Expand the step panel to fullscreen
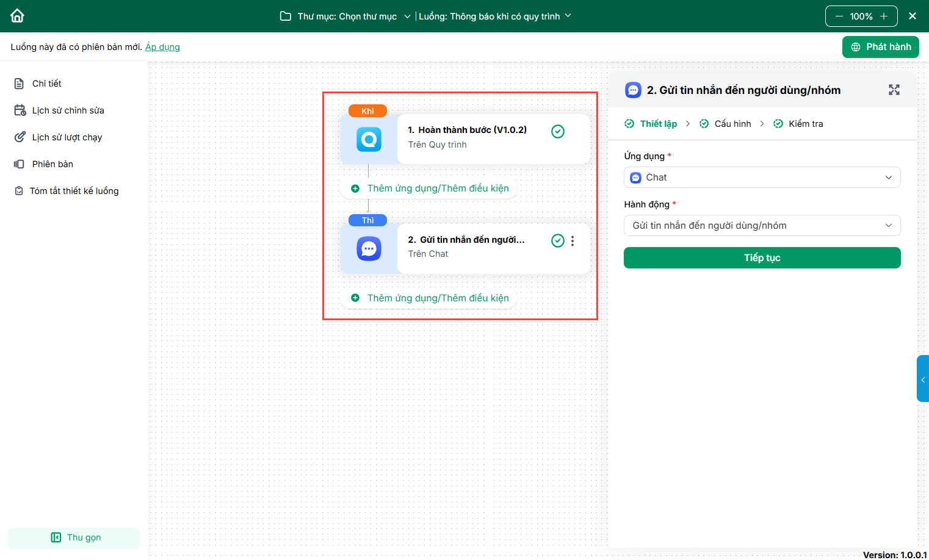 (x=894, y=90)
